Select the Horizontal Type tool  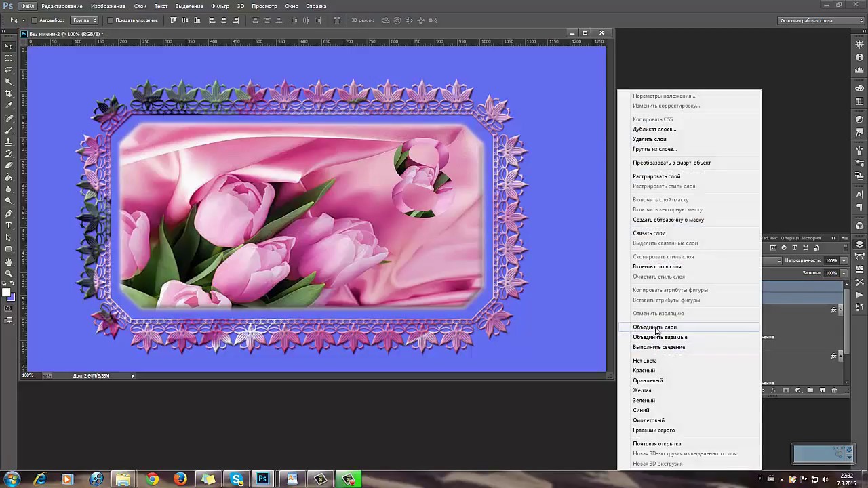[x=9, y=225]
